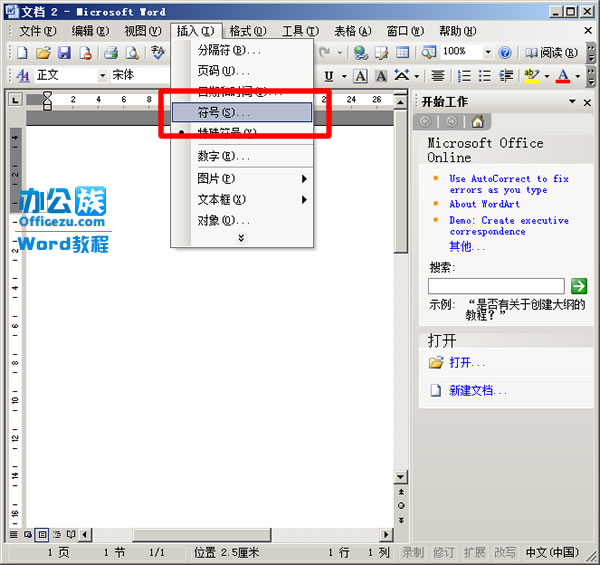
Task: Expand the full Insert menu chevron
Action: pos(241,238)
